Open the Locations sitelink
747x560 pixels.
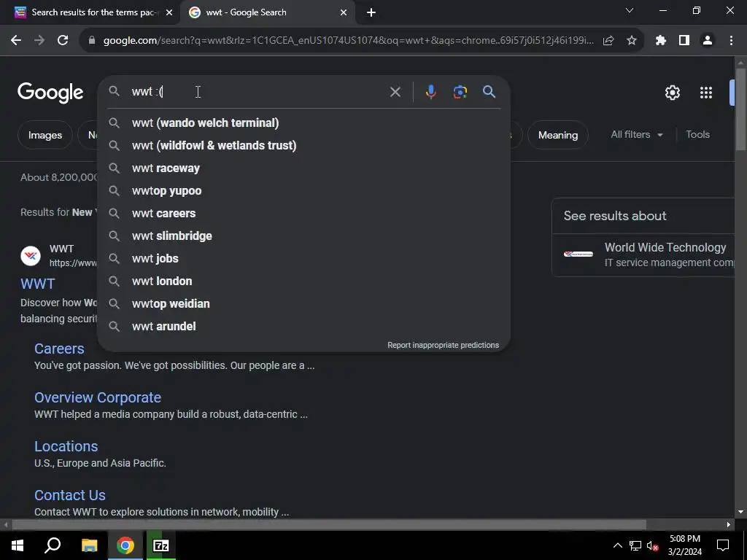(66, 446)
